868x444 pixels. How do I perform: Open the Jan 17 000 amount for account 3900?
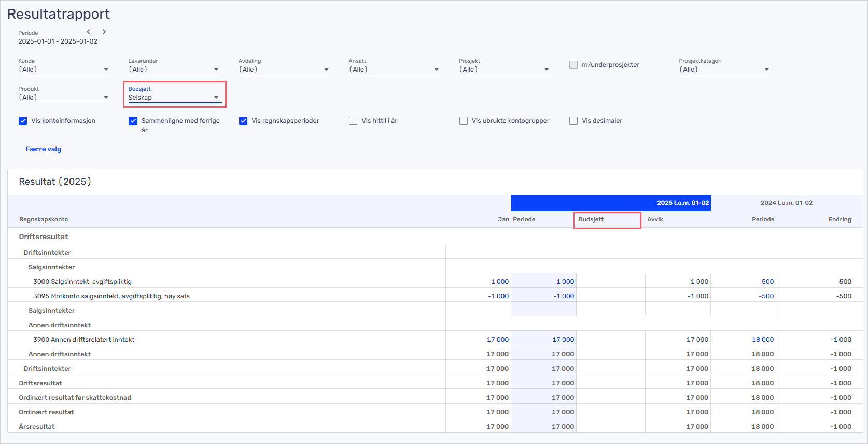point(498,340)
